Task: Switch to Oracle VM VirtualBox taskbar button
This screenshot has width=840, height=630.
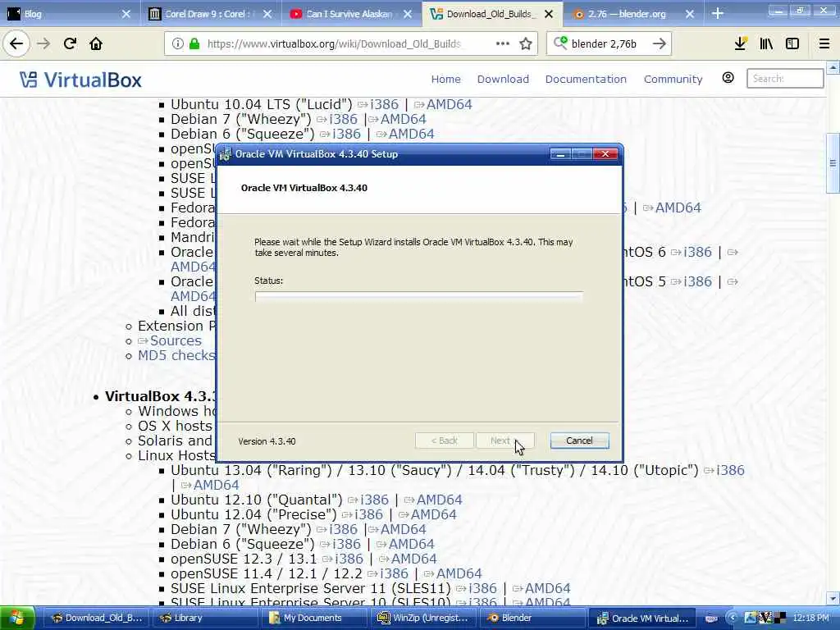Action: [x=643, y=619]
